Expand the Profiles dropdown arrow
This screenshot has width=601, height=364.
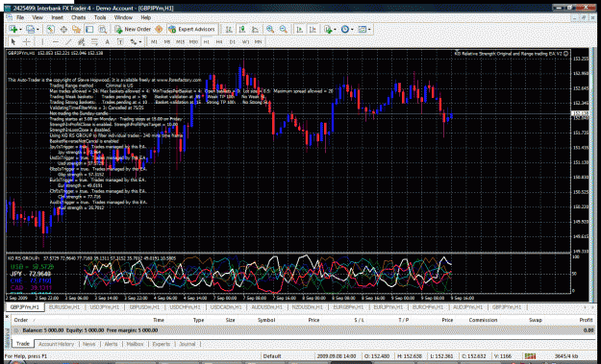point(38,30)
